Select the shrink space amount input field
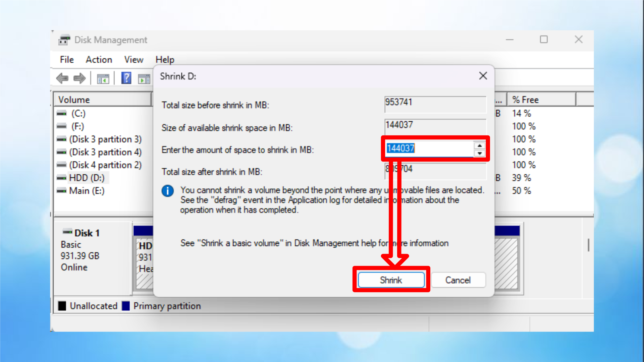The image size is (644, 362). pyautogui.click(x=429, y=148)
